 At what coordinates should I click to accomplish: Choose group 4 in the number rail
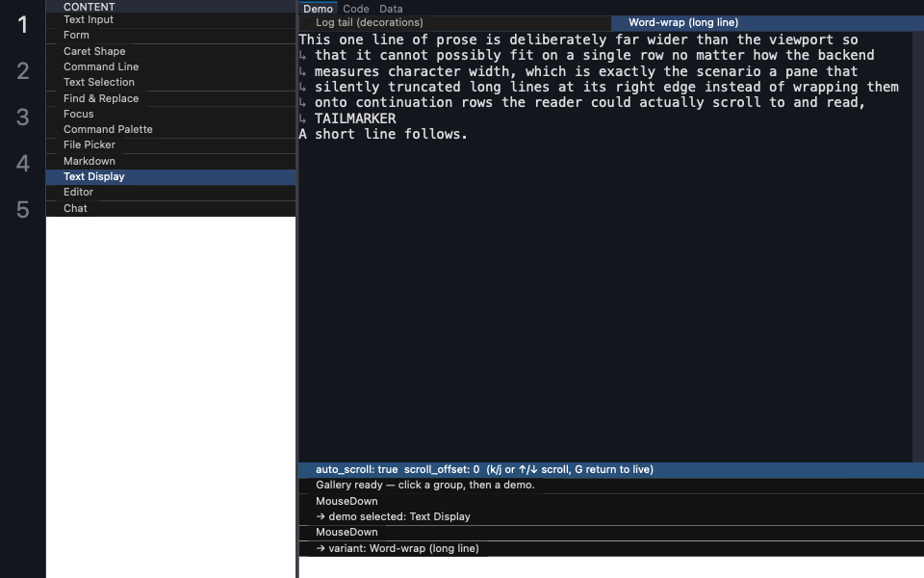pos(23,164)
